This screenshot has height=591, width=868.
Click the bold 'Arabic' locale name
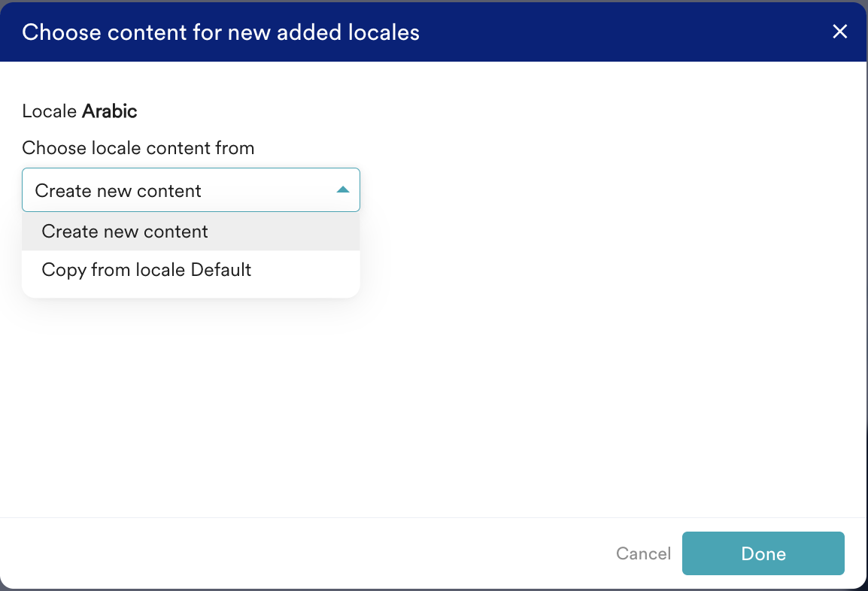coord(110,112)
